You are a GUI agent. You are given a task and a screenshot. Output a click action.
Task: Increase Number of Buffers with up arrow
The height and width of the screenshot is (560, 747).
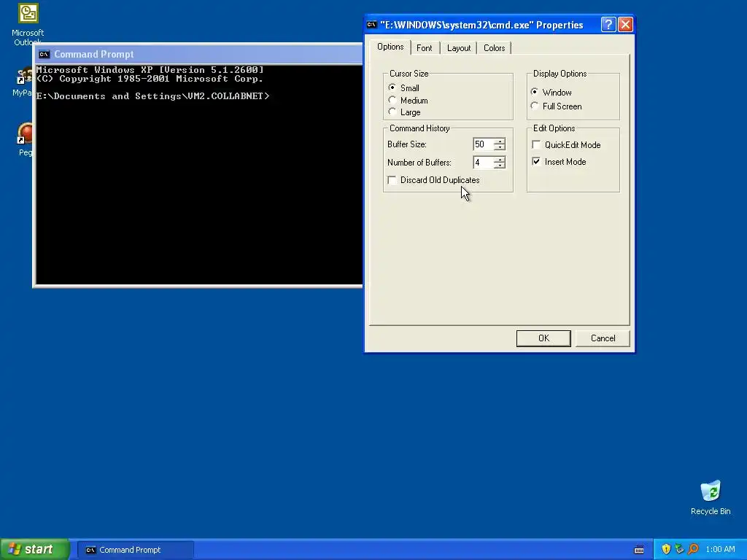click(x=499, y=159)
